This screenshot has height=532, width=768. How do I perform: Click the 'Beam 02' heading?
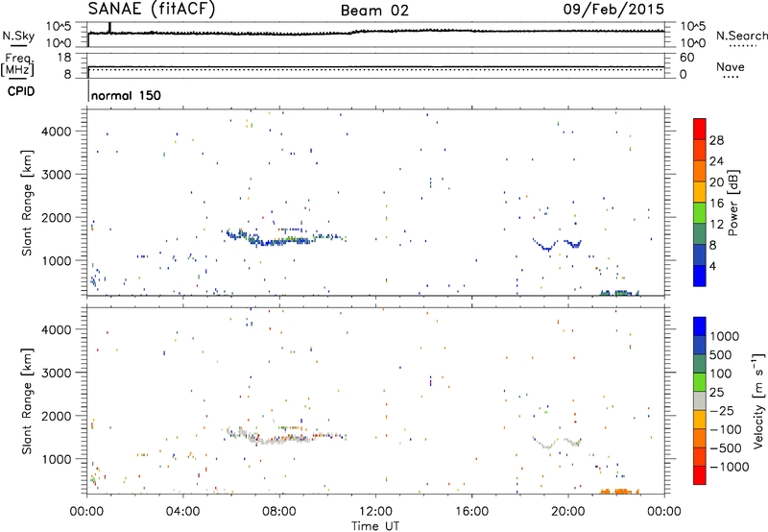click(374, 11)
